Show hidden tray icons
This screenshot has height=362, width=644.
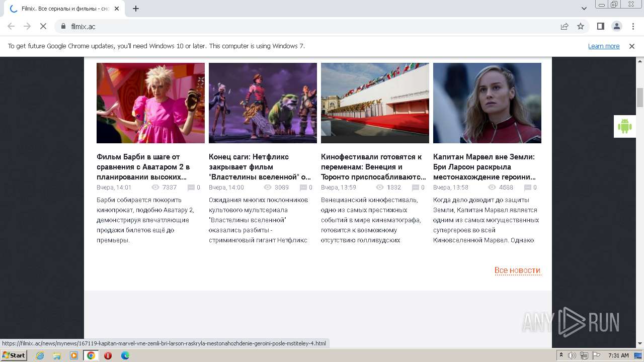click(x=561, y=355)
